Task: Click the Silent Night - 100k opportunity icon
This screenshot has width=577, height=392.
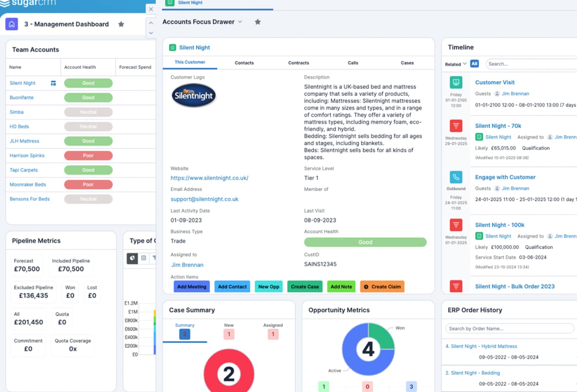Action: (x=456, y=224)
